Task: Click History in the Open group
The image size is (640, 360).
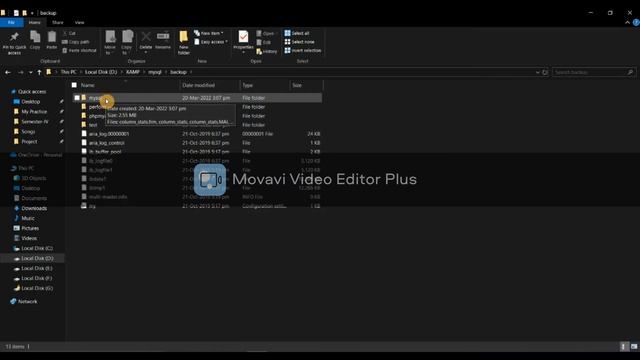Action: pos(267,51)
